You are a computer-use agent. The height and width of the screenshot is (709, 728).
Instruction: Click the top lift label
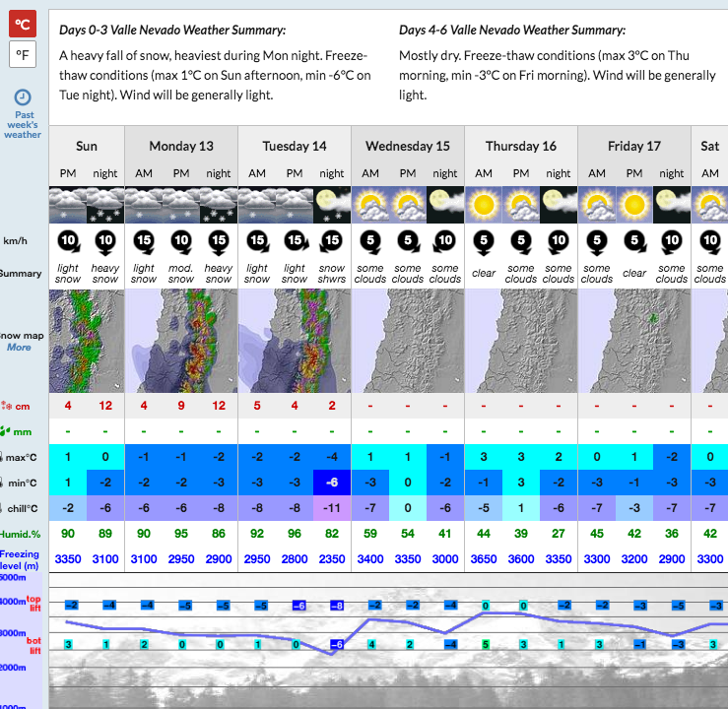[33, 604]
